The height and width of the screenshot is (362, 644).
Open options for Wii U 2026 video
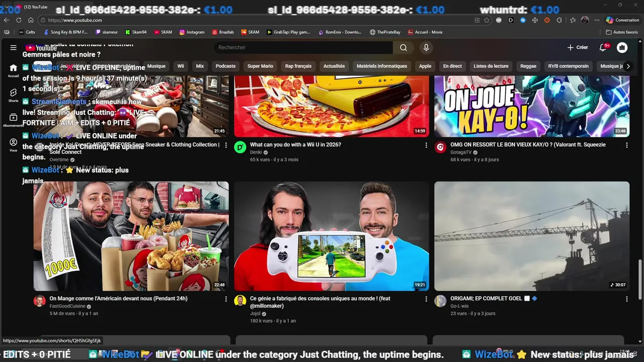pos(426,145)
